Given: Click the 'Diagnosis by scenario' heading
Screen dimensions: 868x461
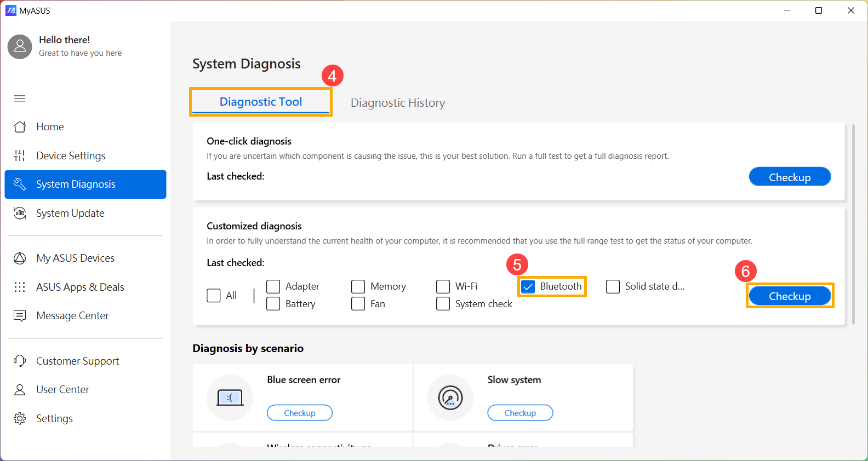Looking at the screenshot, I should point(248,349).
